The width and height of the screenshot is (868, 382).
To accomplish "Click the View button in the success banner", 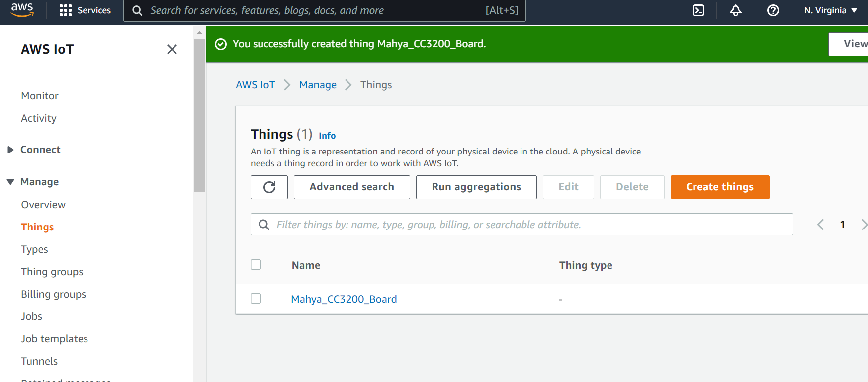I will (849, 44).
